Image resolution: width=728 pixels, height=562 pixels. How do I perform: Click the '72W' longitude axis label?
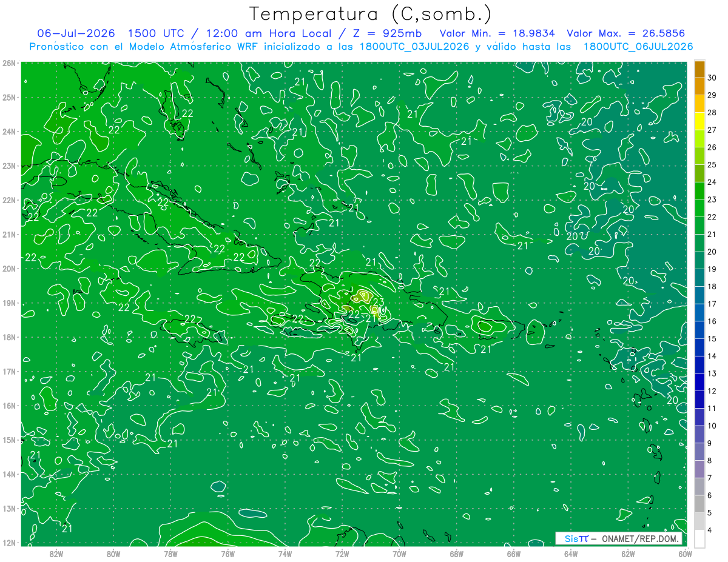[x=342, y=554]
